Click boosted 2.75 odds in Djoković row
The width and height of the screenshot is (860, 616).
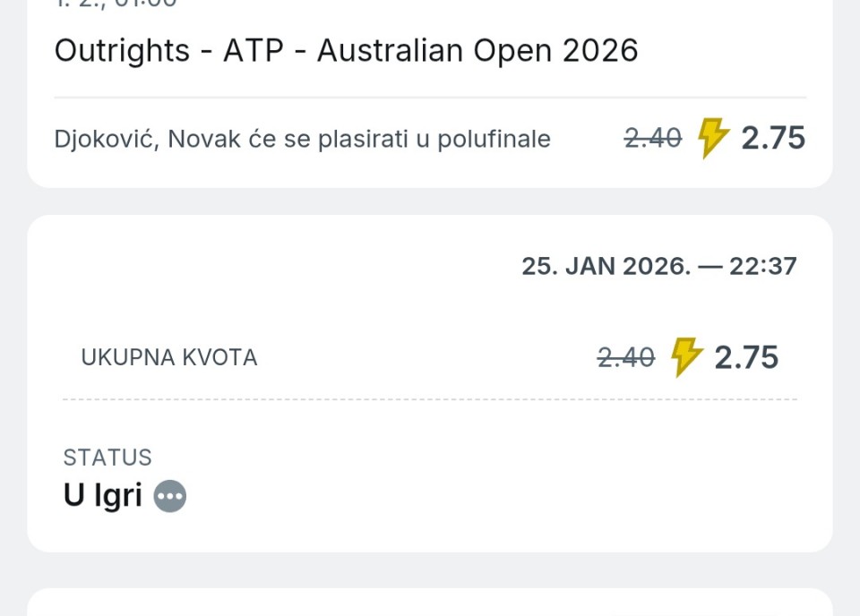coord(773,139)
